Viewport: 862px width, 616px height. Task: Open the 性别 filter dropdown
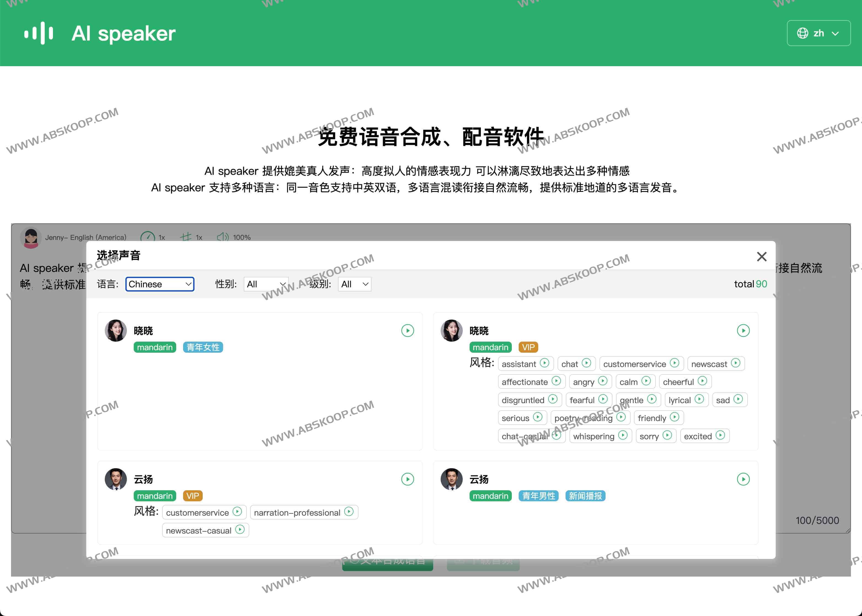coord(266,284)
